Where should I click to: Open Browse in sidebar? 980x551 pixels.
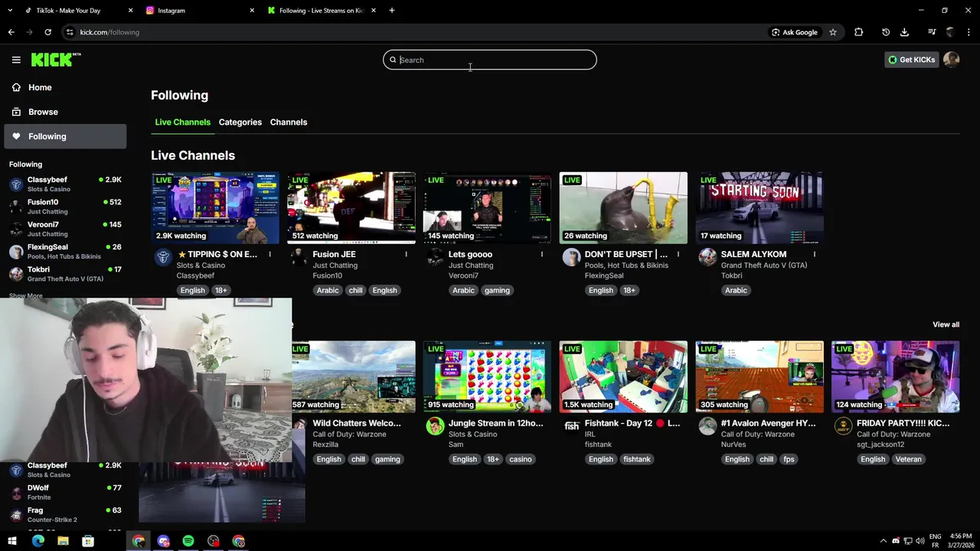(x=65, y=112)
